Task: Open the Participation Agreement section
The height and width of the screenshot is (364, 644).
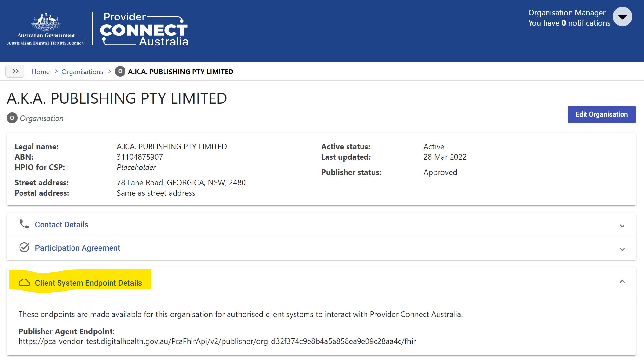Action: (78, 248)
